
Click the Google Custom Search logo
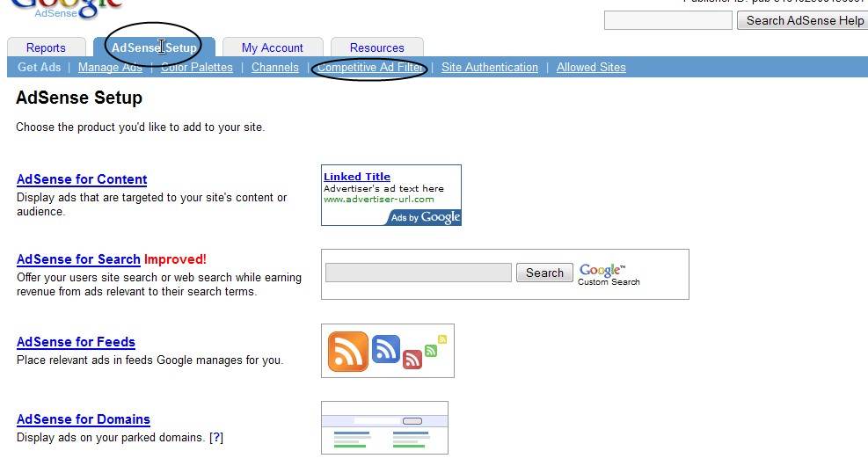(609, 274)
